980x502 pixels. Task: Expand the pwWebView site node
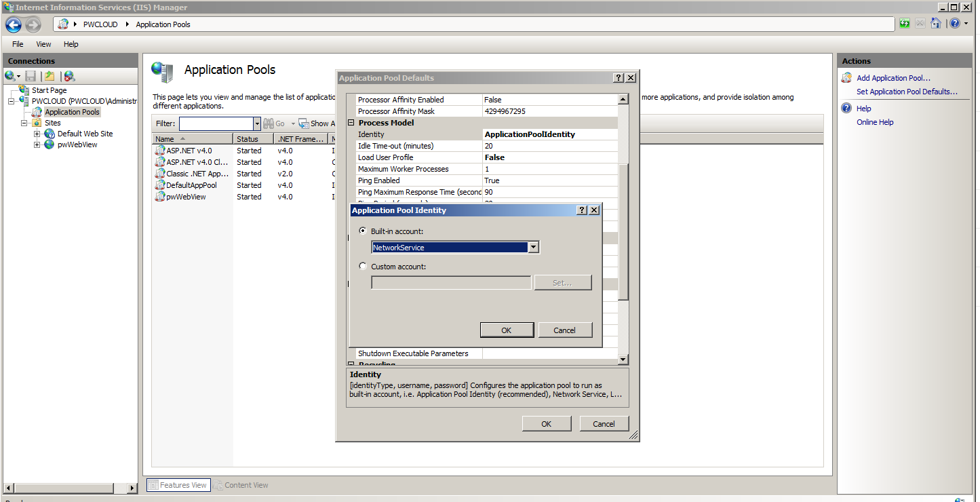coord(37,144)
